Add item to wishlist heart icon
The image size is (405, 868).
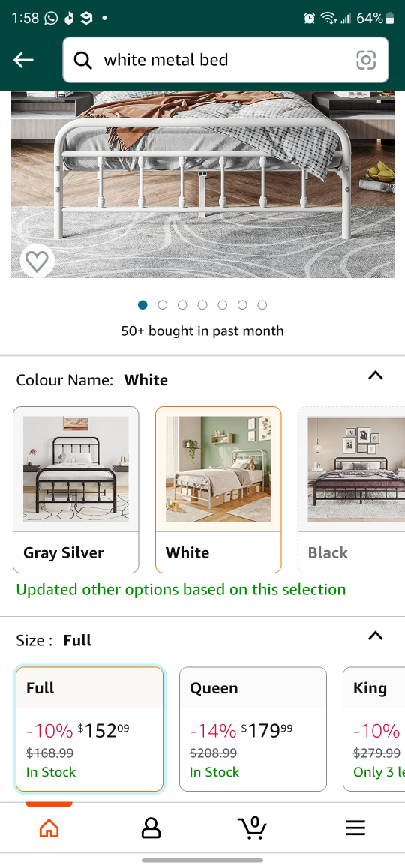coord(37,262)
